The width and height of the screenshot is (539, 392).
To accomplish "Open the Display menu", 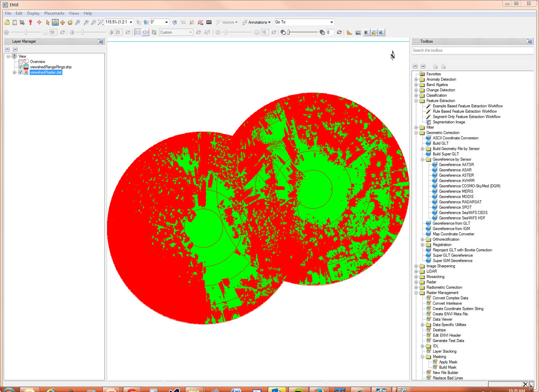I will tap(33, 13).
